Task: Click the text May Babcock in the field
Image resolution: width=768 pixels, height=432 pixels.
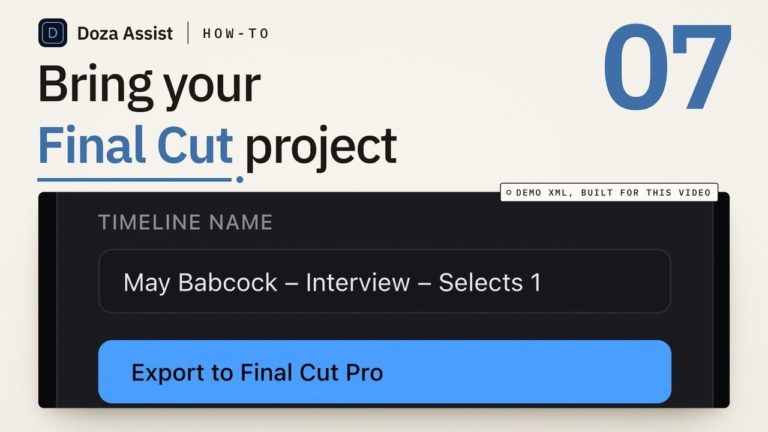Action: click(x=200, y=283)
